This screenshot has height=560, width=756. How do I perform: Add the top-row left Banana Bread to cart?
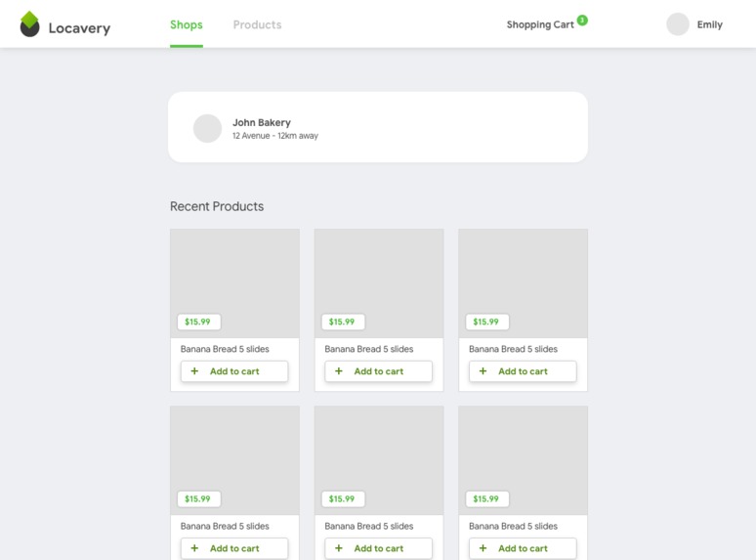point(234,371)
